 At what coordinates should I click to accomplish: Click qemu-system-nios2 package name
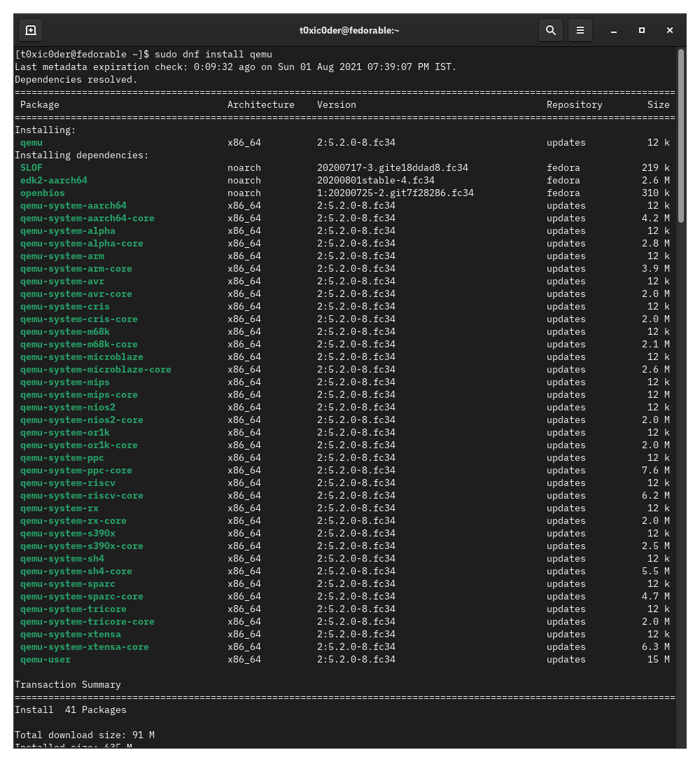(67, 408)
